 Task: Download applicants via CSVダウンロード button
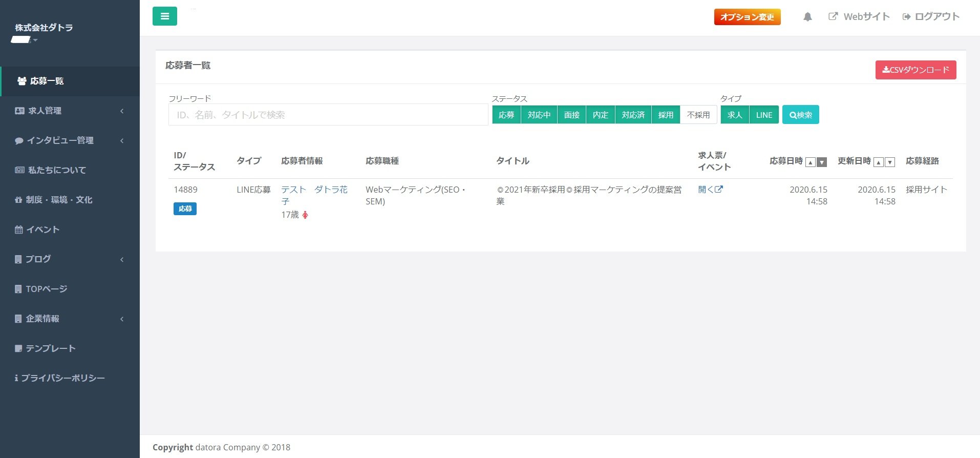(x=915, y=70)
